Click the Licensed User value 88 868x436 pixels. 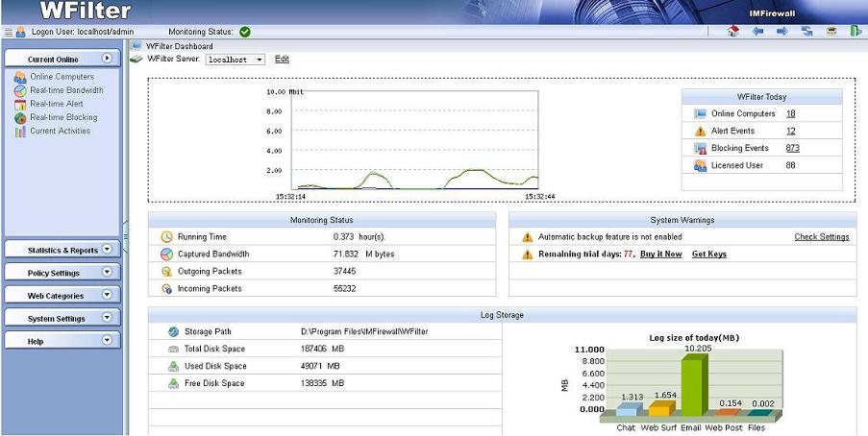790,165
